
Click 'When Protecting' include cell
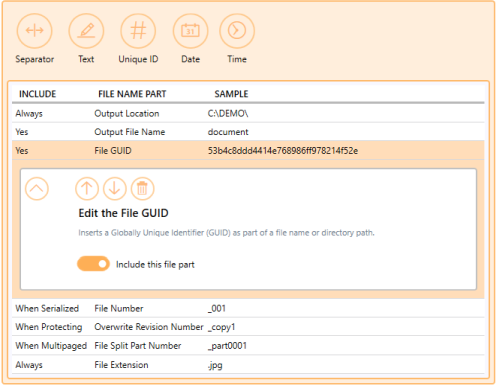49,327
